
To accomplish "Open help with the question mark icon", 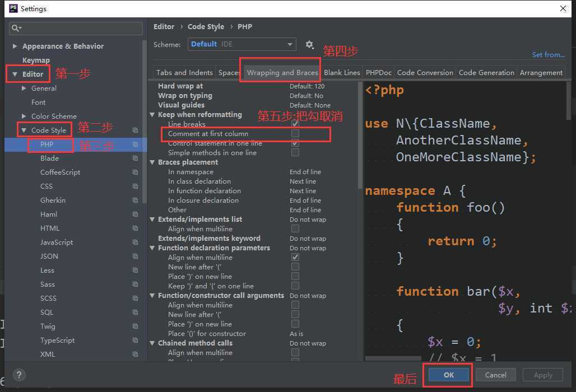I will [19, 375].
